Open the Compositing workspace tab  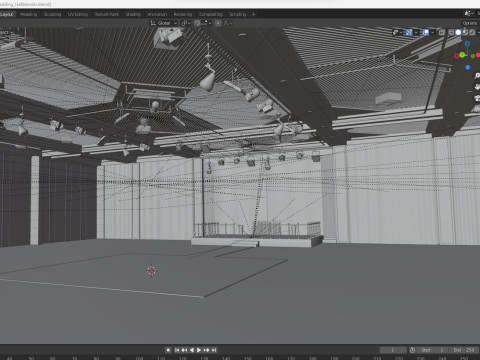pos(211,14)
